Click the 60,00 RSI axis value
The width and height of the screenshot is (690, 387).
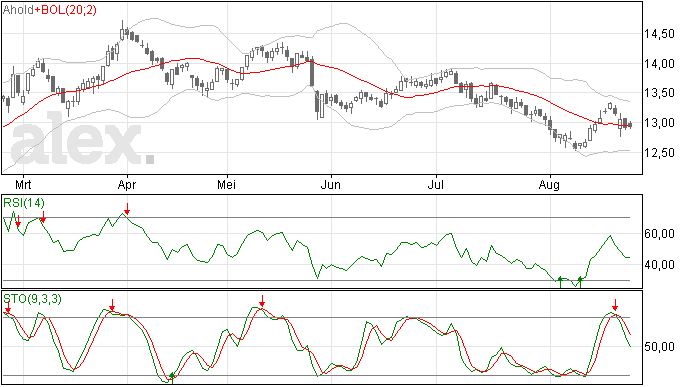coord(659,234)
